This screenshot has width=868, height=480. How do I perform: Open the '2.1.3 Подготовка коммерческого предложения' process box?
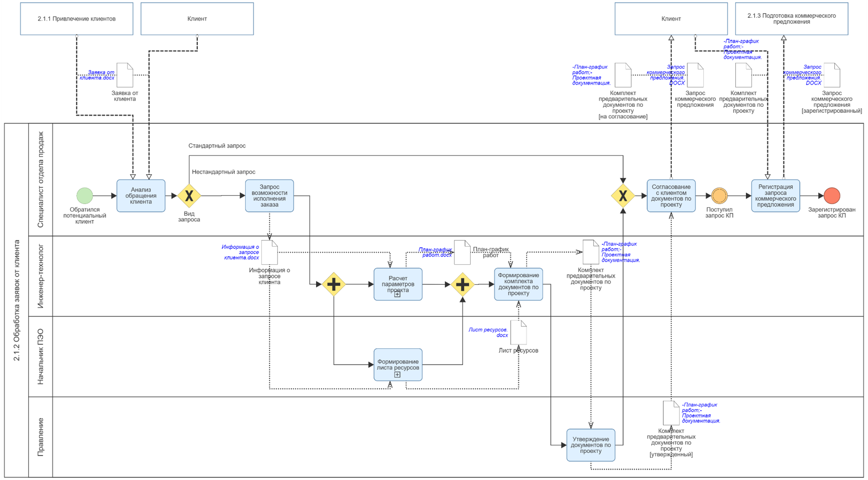[792, 19]
